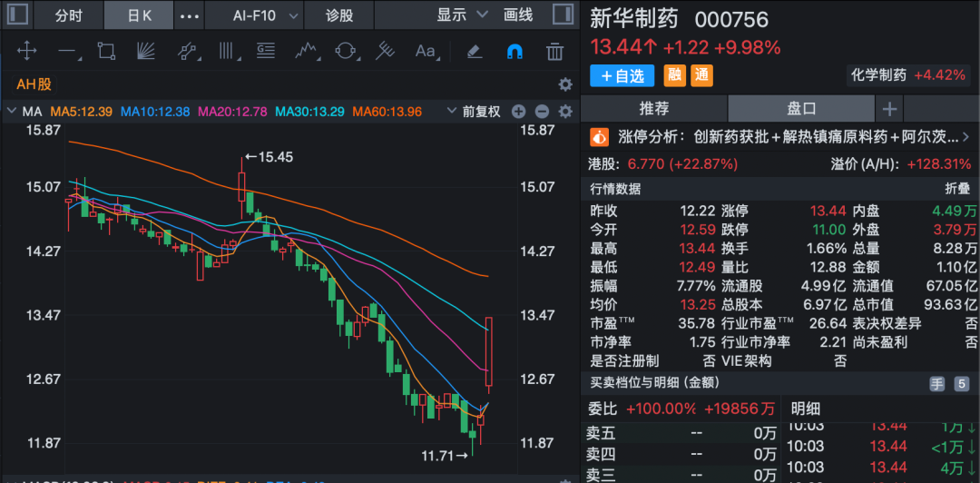Image resolution: width=980 pixels, height=483 pixels.
Task: Click the orange 通 connect badge
Action: tap(701, 75)
